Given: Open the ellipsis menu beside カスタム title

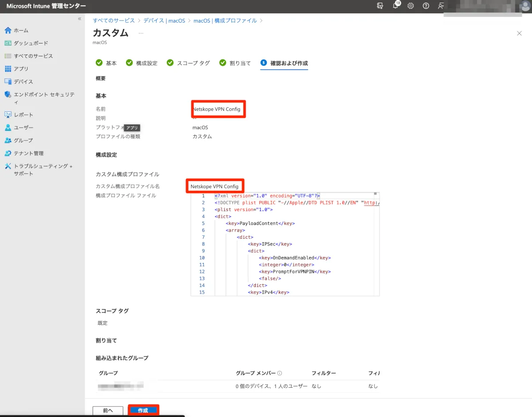Looking at the screenshot, I should coord(141,33).
